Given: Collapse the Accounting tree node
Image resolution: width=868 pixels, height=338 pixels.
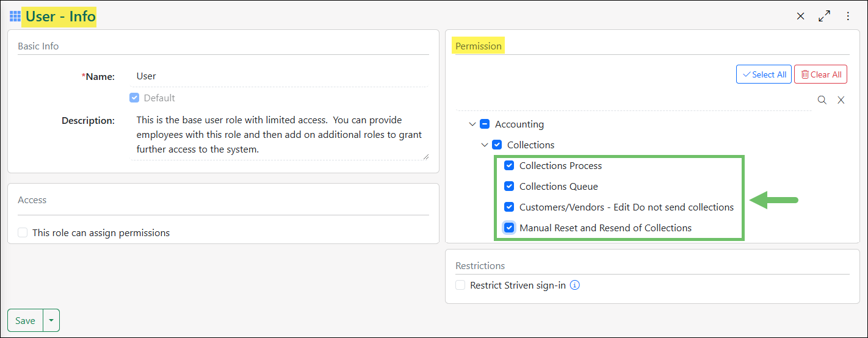Looking at the screenshot, I should (472, 124).
